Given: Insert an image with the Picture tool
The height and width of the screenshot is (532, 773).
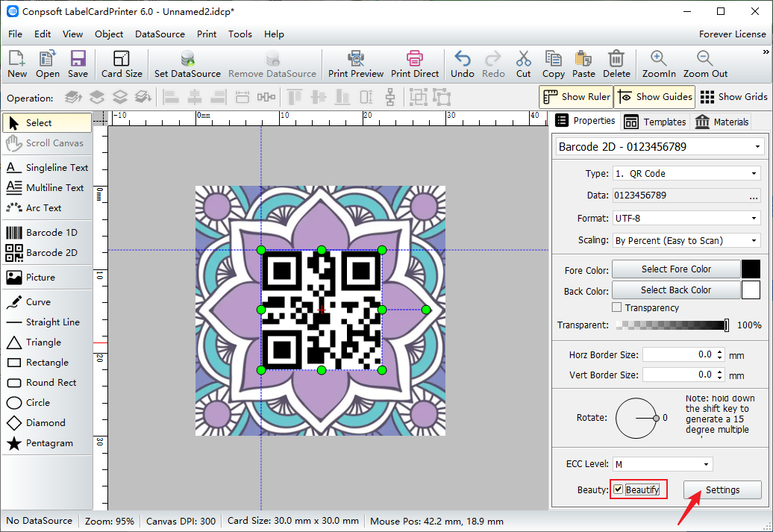Looking at the screenshot, I should click(x=47, y=277).
